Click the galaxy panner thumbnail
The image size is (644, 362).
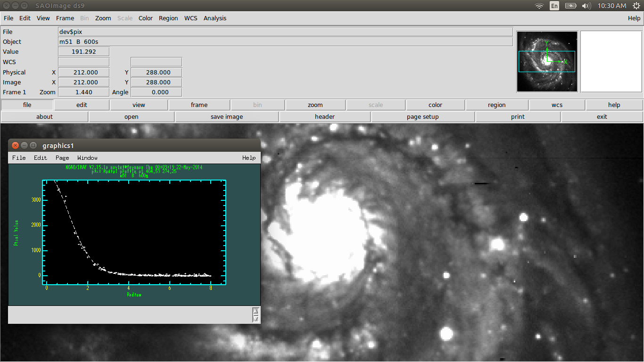coord(547,62)
